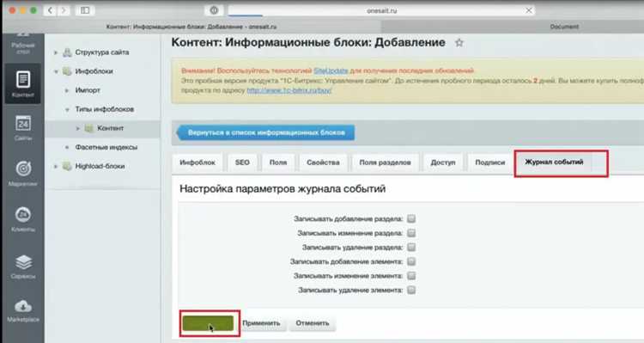Screen dimensions: 644x343
Task: Select the Контент: Информационные блоки browser tab
Action: tap(191, 27)
